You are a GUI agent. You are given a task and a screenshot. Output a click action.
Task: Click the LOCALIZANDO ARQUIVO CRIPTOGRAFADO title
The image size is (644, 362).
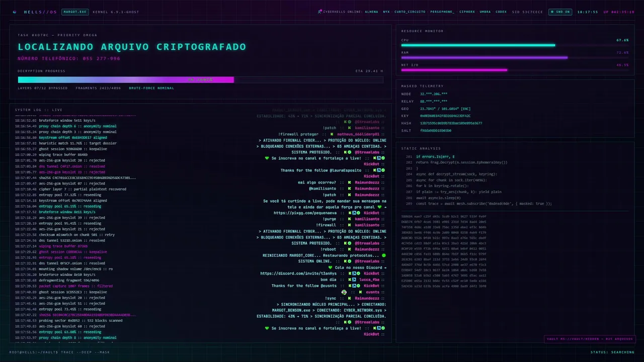point(132,47)
